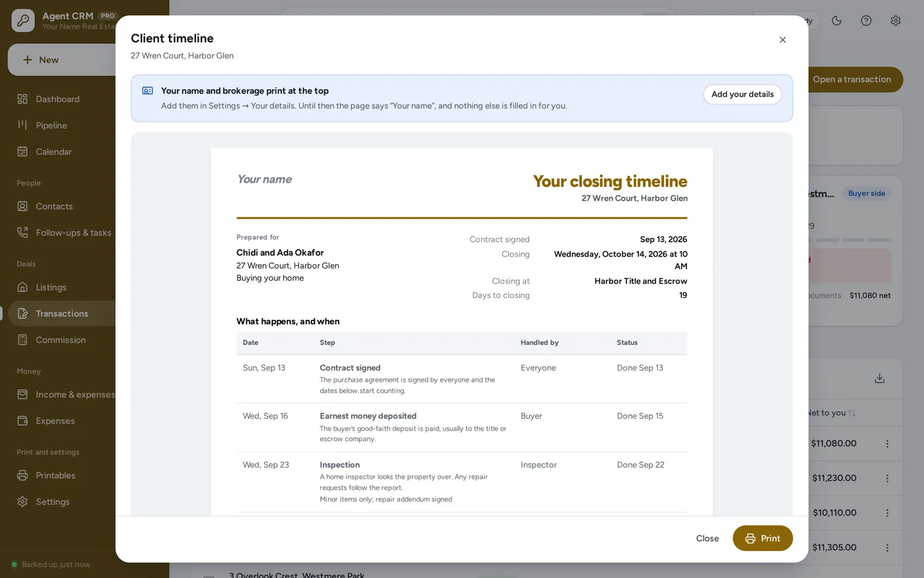Click the Add your details button
Screen dimensions: 924x578
pyautogui.click(x=742, y=94)
